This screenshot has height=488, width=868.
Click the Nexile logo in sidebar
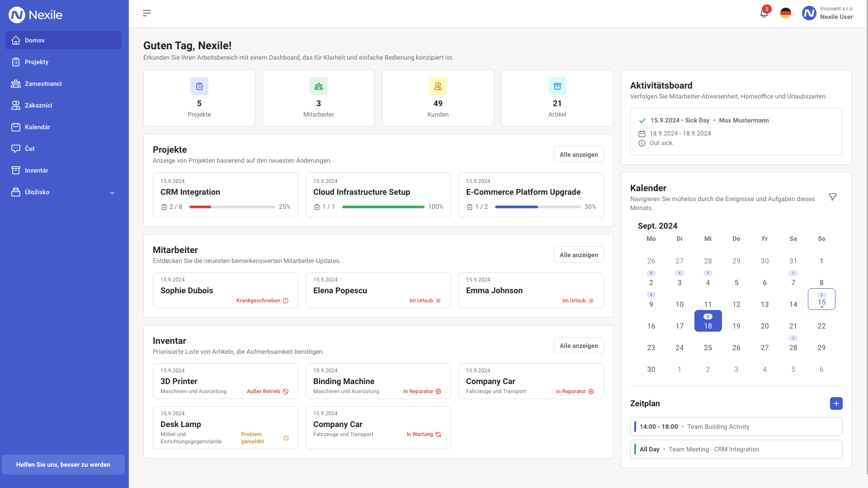(35, 15)
